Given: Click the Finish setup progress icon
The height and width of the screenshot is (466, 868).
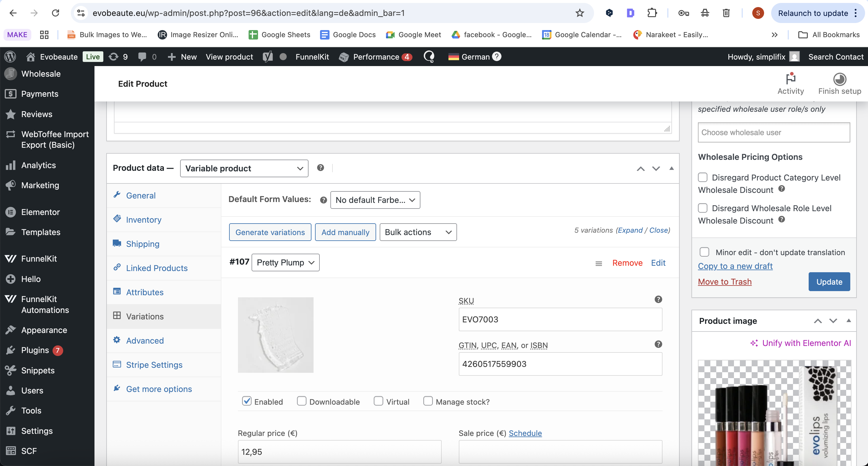Looking at the screenshot, I should (x=839, y=79).
